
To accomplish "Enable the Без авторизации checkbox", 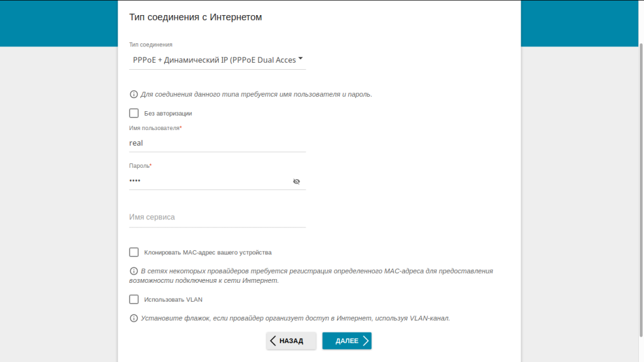I will (134, 113).
